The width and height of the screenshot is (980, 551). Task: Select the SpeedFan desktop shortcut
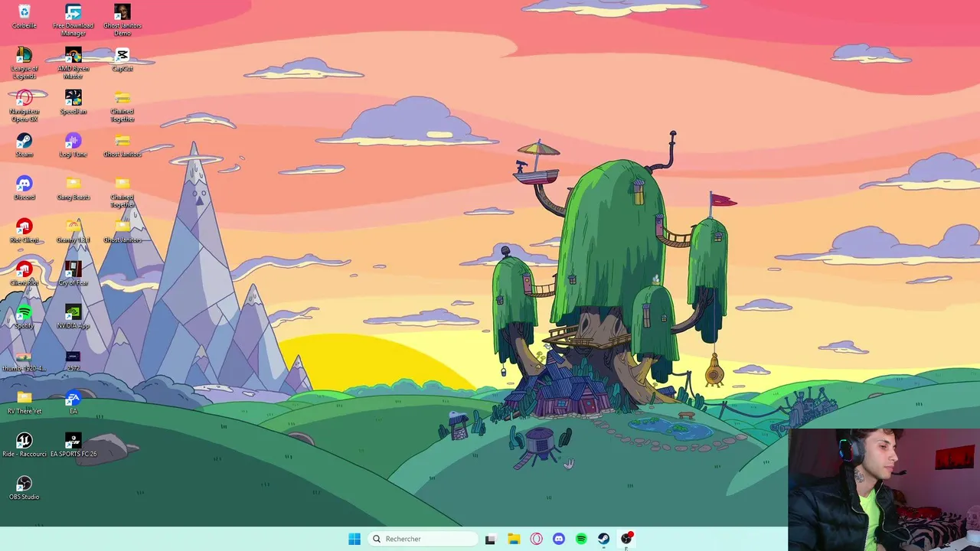click(73, 102)
